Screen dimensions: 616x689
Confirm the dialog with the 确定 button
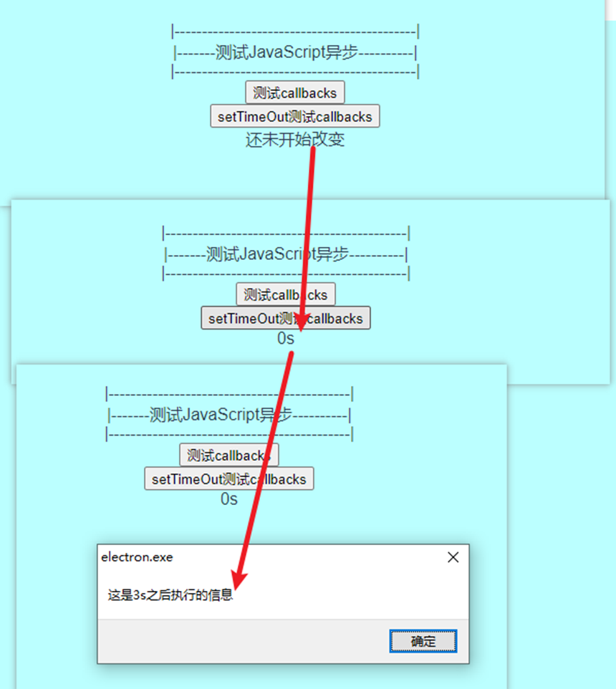(x=423, y=641)
